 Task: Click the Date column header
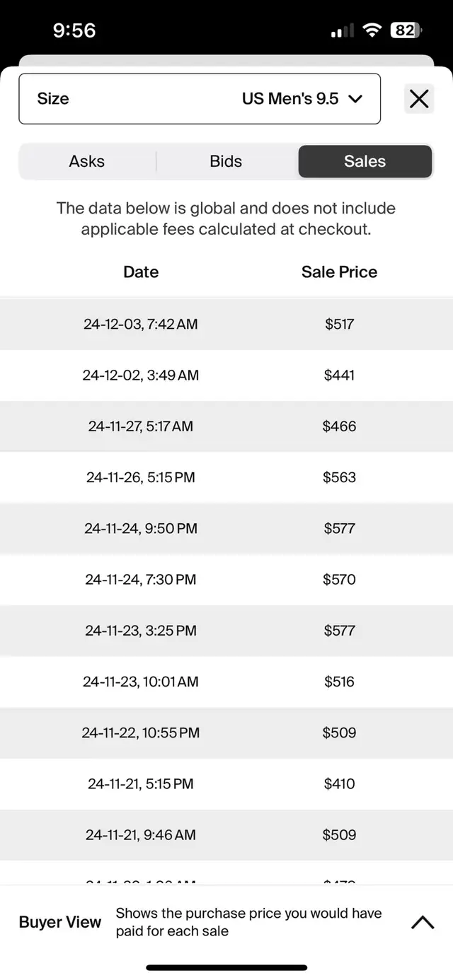pos(141,272)
